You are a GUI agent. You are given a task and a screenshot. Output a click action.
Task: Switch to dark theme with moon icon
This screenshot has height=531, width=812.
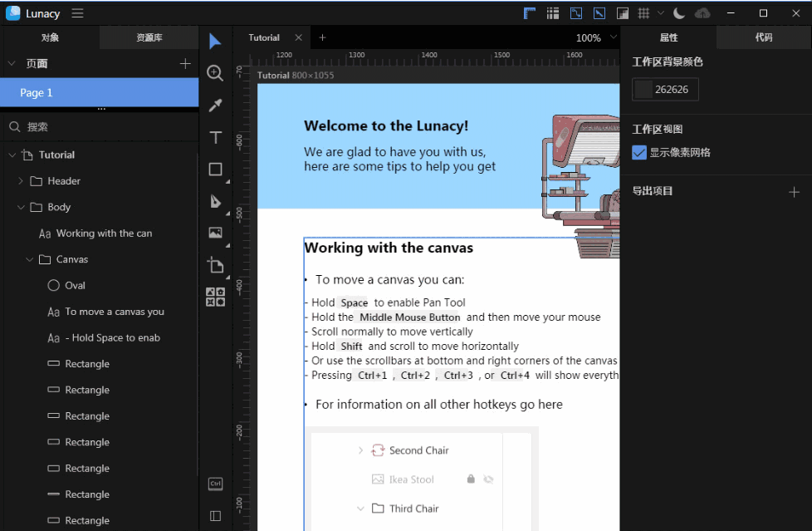pyautogui.click(x=679, y=13)
